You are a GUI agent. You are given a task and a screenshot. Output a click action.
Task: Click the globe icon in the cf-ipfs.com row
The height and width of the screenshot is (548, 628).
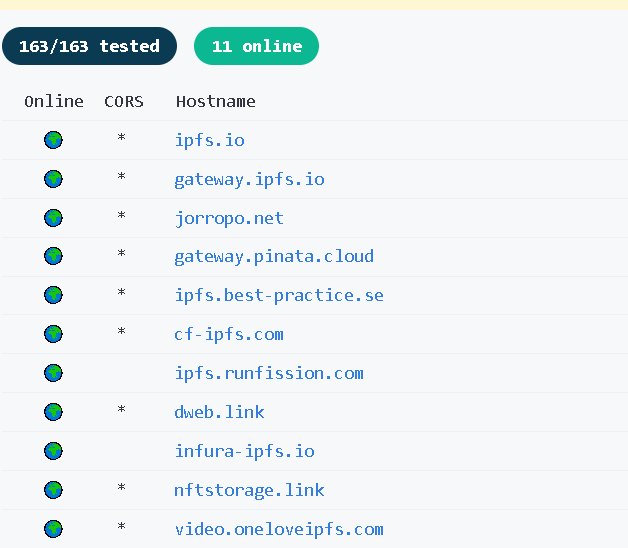point(54,334)
